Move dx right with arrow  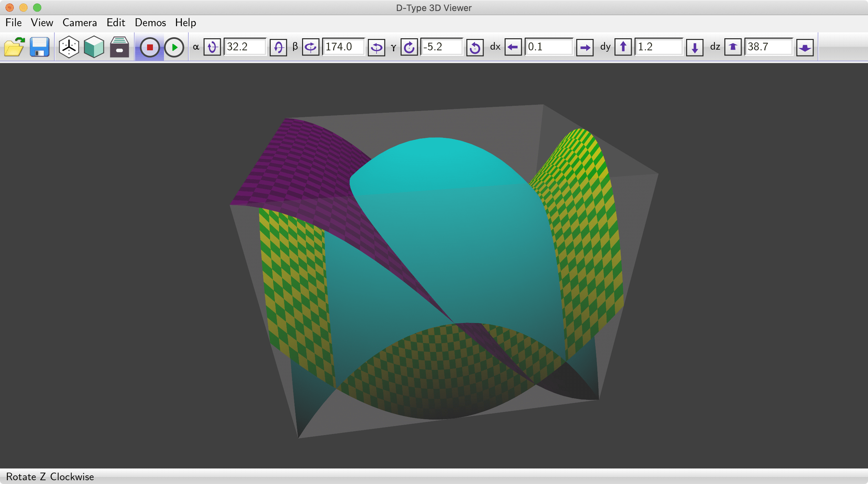[x=585, y=47]
